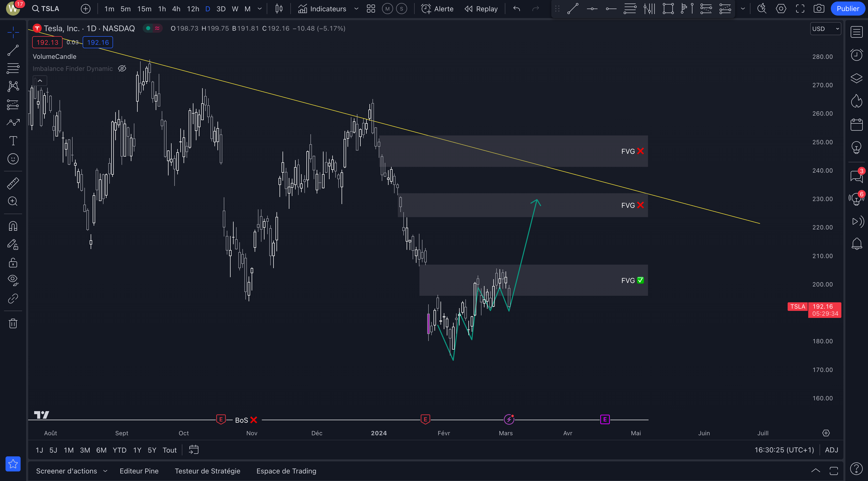Open the alerts clock panel
This screenshot has width=868, height=481.
pyautogui.click(x=856, y=55)
